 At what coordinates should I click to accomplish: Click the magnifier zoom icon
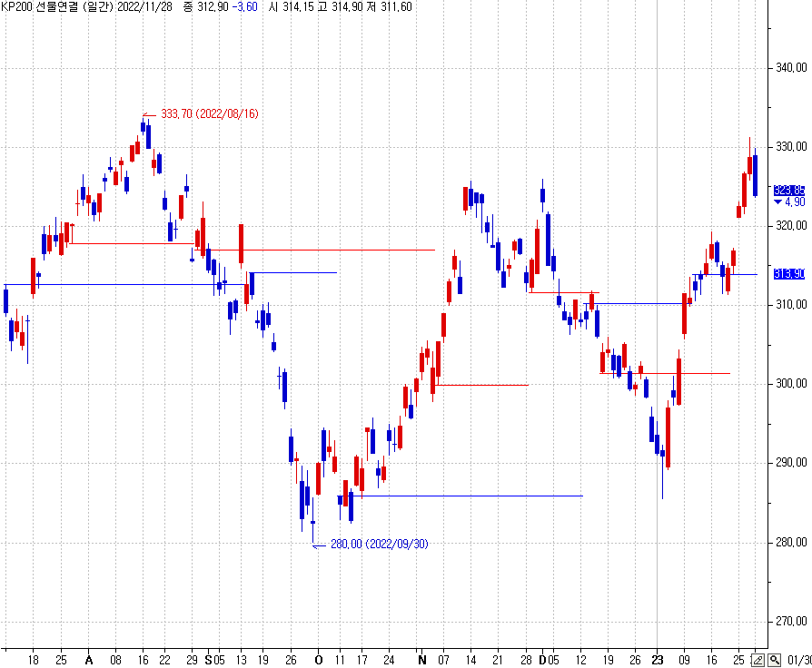point(774,659)
